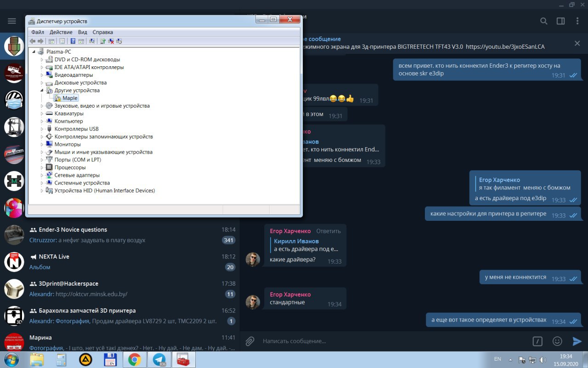The width and height of the screenshot is (588, 368).
Task: Click the Telegram taskbar icon
Action: 159,359
